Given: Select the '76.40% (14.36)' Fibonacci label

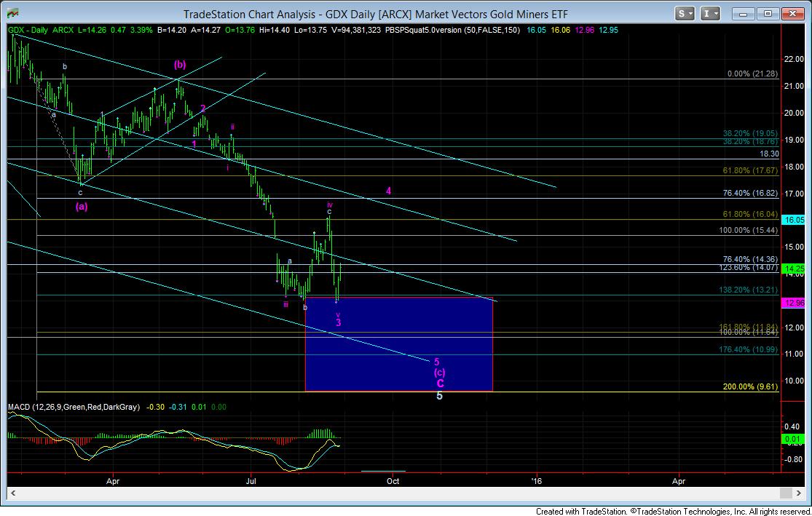Looking at the screenshot, I should (750, 259).
